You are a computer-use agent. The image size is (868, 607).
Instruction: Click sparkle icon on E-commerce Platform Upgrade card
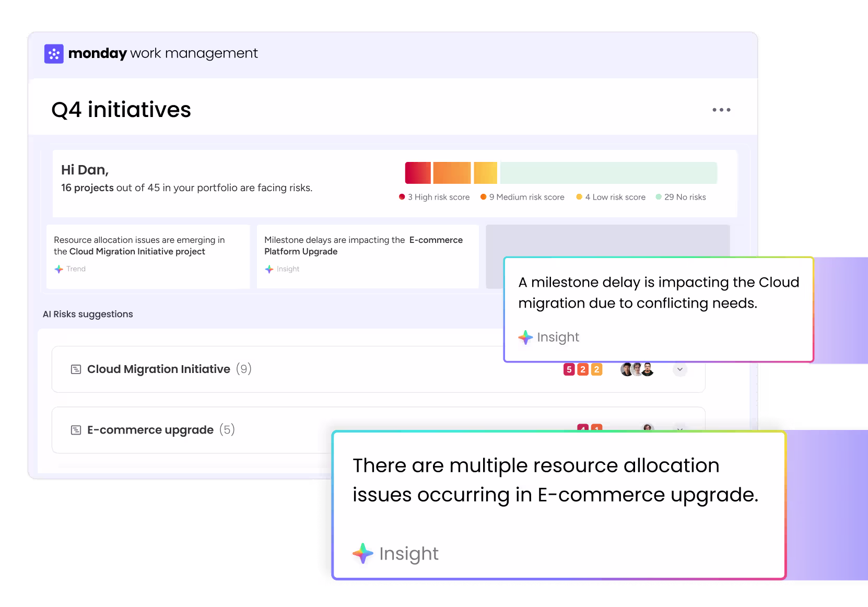tap(269, 269)
